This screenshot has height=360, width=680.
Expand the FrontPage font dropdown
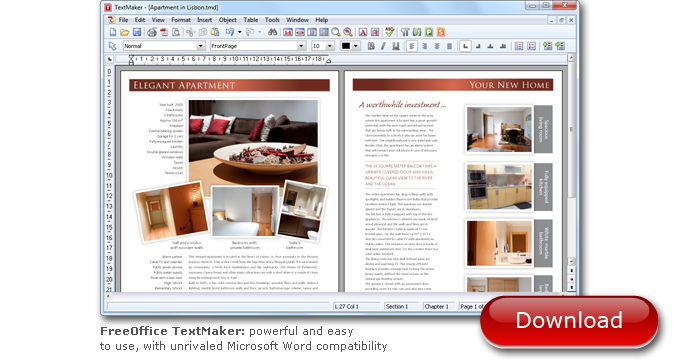pos(301,46)
